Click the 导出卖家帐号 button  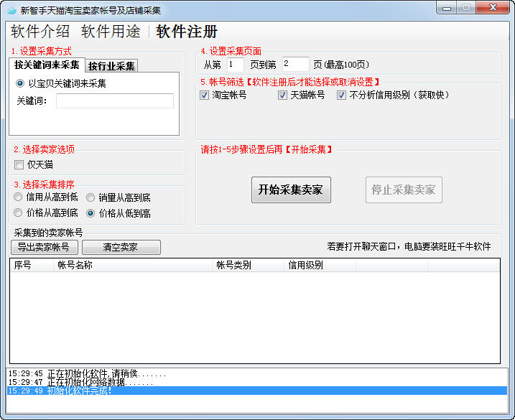(45, 247)
